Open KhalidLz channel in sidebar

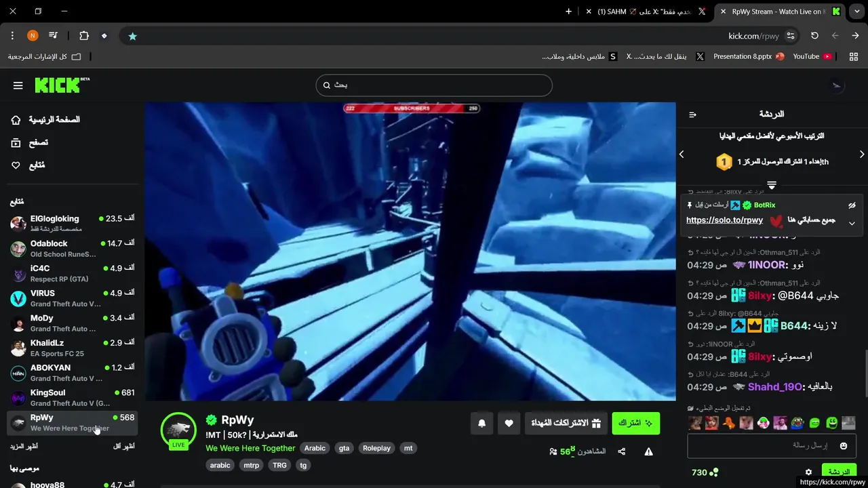pyautogui.click(x=72, y=348)
